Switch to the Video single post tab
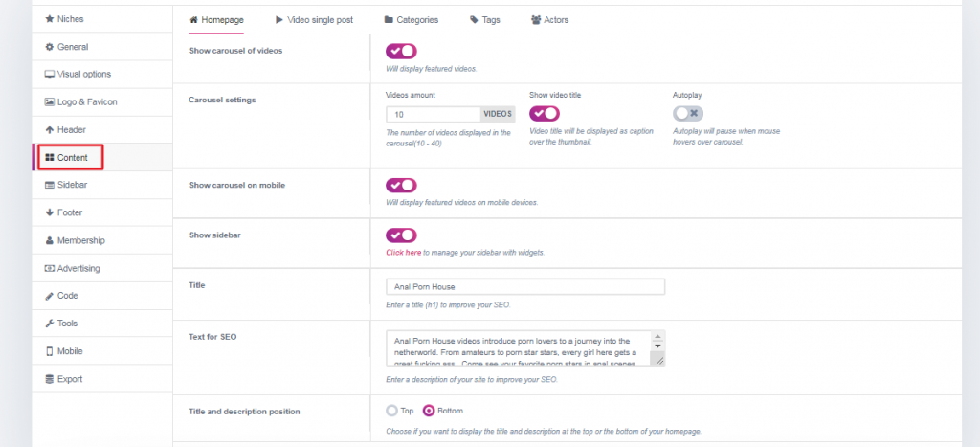 pos(314,19)
